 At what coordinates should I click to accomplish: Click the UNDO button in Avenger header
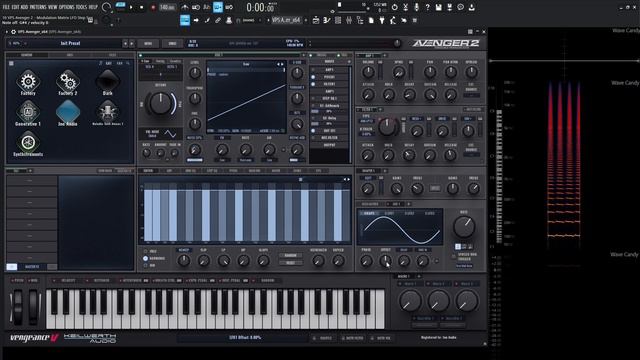[173, 43]
